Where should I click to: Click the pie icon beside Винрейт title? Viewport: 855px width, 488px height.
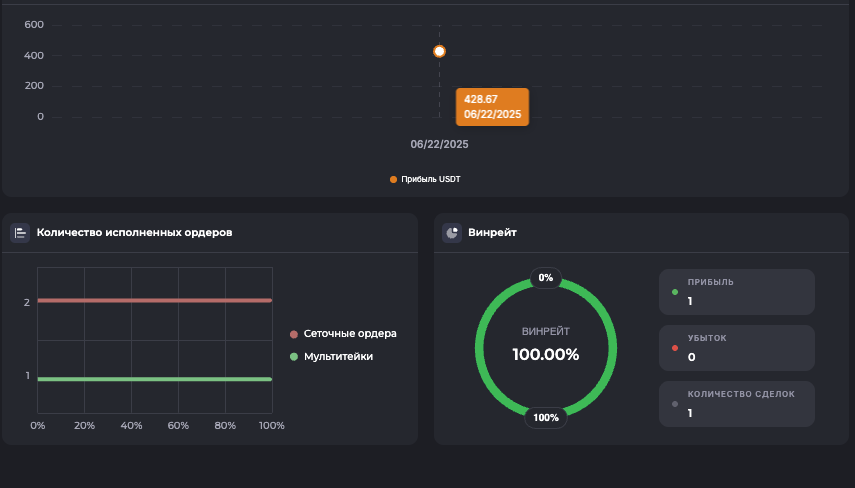pos(452,233)
